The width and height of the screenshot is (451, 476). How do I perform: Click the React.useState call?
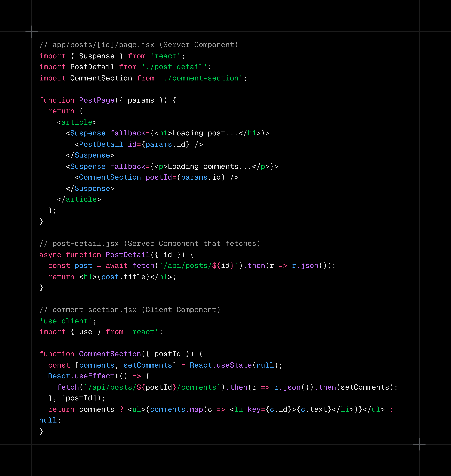pos(220,365)
